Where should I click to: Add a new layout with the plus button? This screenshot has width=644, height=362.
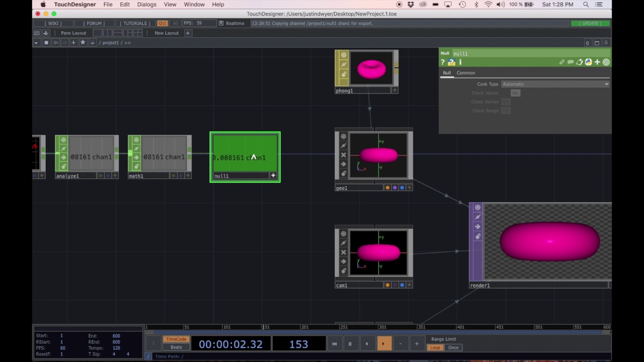188,33
